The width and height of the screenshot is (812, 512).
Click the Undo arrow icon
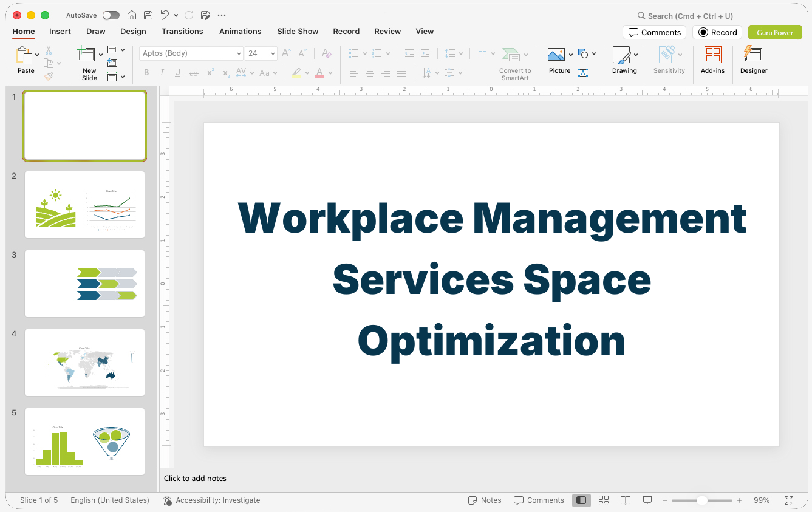pyautogui.click(x=165, y=15)
